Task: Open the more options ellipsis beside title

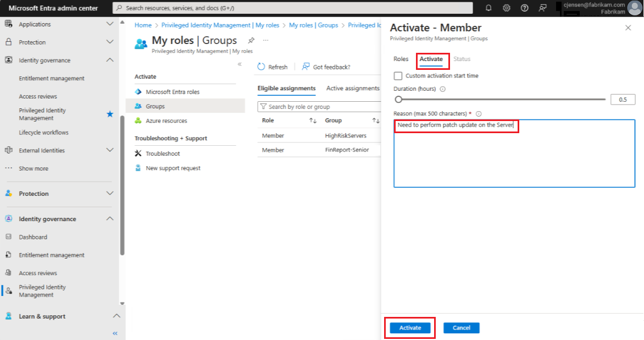Action: point(266,40)
